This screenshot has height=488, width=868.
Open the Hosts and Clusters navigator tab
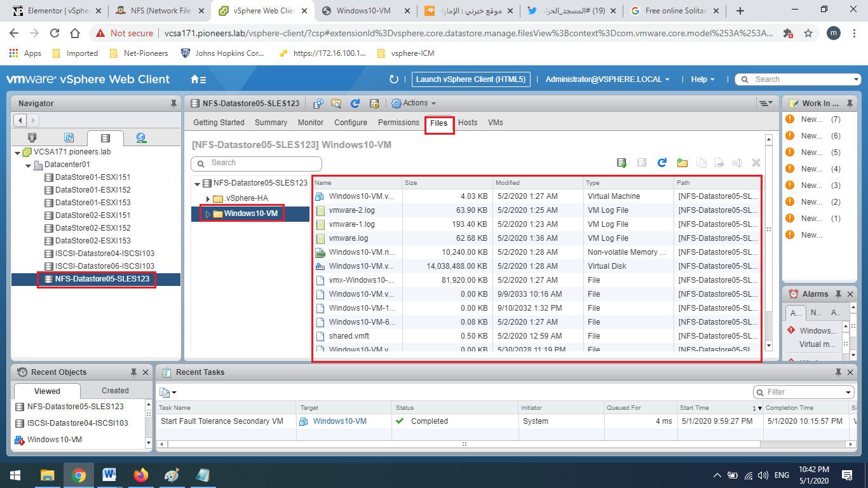[x=32, y=137]
